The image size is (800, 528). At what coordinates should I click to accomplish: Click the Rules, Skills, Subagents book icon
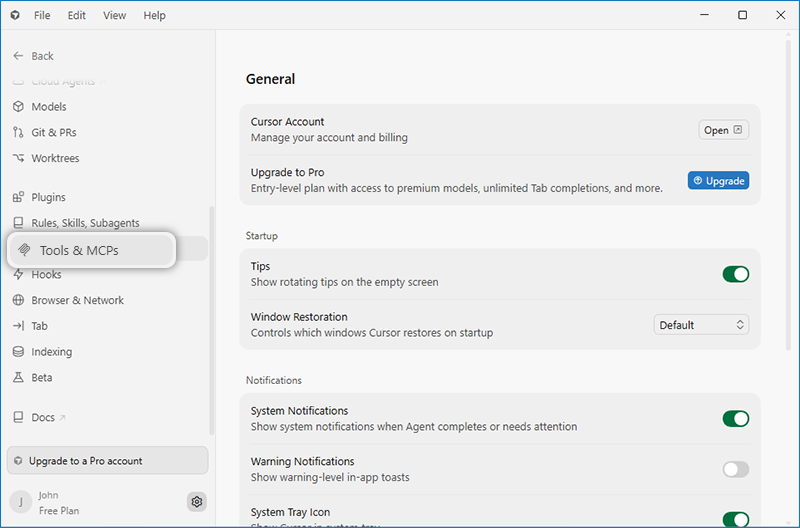(x=18, y=222)
